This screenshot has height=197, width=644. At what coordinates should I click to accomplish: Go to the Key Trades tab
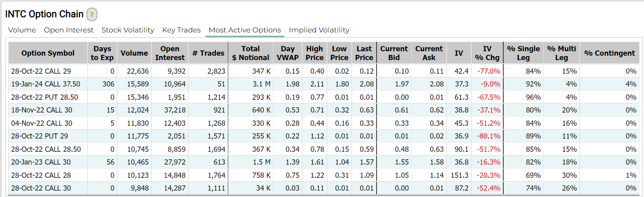point(181,30)
